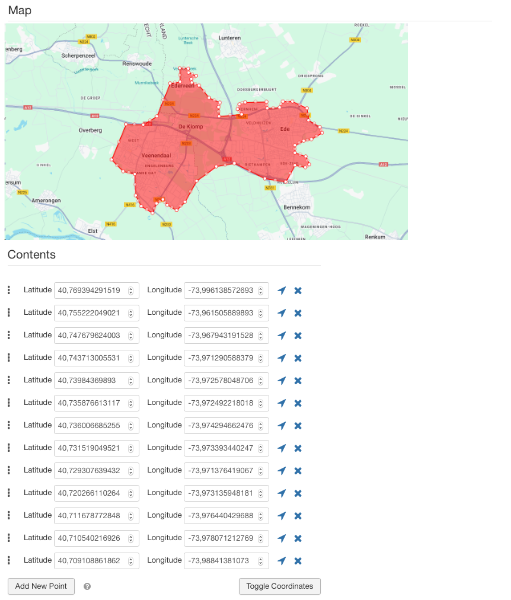The height and width of the screenshot is (600, 511).
Task: Grab the drag handle of the 40,709108861862 row
Action: point(9,561)
